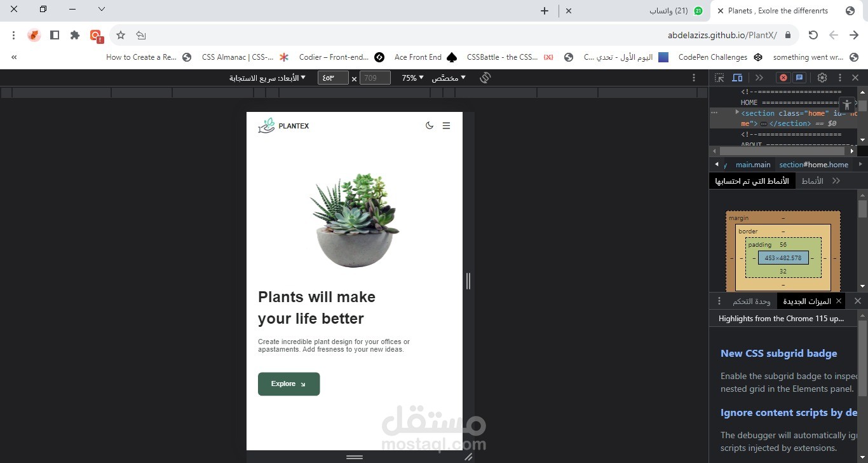The height and width of the screenshot is (463, 868).
Task: Reload the page with the refresh icon
Action: (x=813, y=35)
